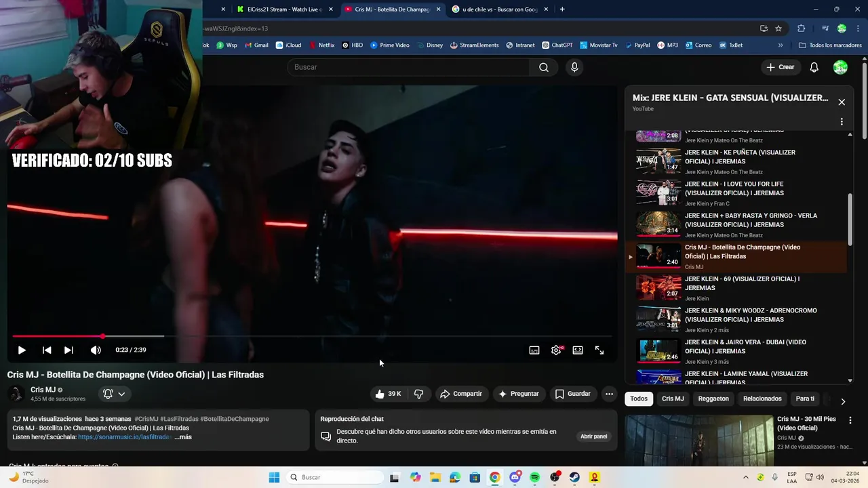Image resolution: width=868 pixels, height=488 pixels.
Task: Open the player settings gear
Action: click(x=556, y=350)
